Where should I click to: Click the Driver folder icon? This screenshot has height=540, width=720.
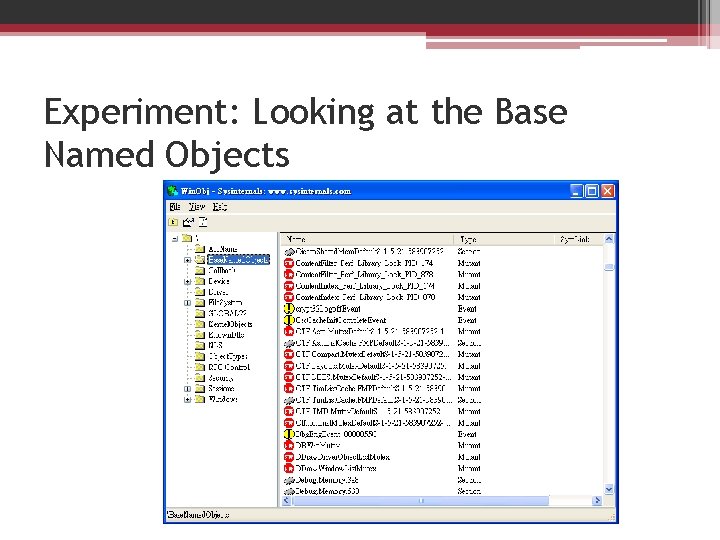(200, 292)
